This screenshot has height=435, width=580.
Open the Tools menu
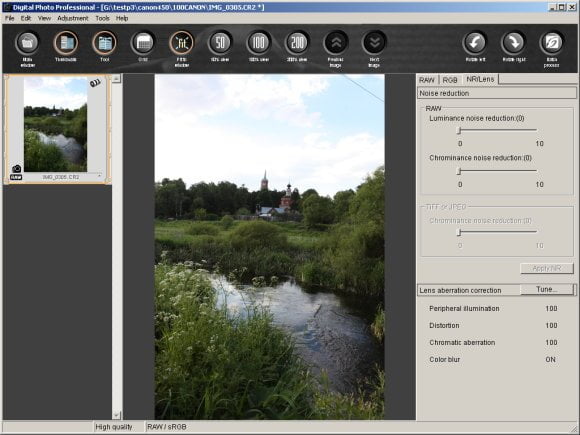[102, 18]
